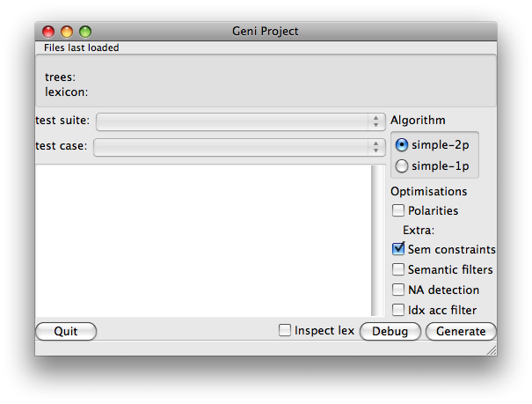Image resolution: width=532 pixels, height=404 pixels.
Task: Open the test suite dropdown
Action: [241, 121]
